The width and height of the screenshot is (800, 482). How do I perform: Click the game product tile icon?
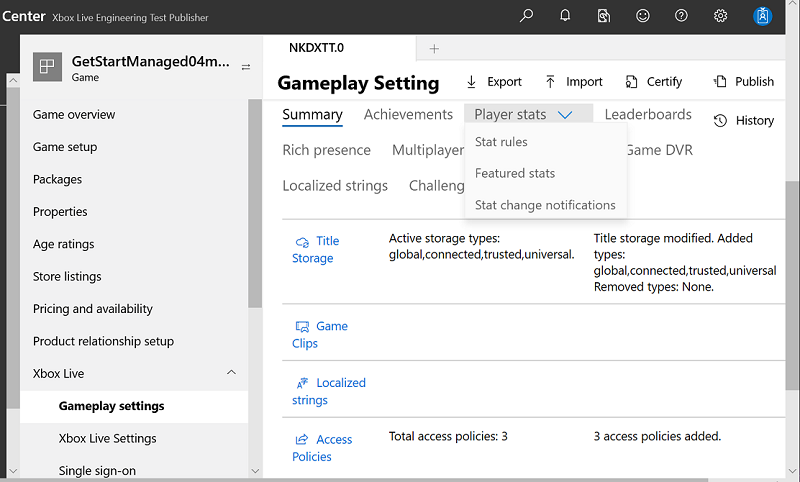(x=46, y=67)
